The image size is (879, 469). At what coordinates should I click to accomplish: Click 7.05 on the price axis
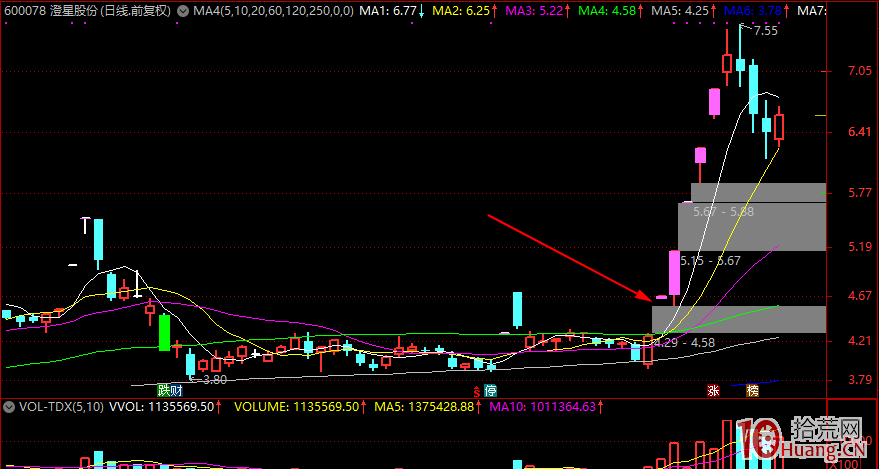tap(861, 71)
